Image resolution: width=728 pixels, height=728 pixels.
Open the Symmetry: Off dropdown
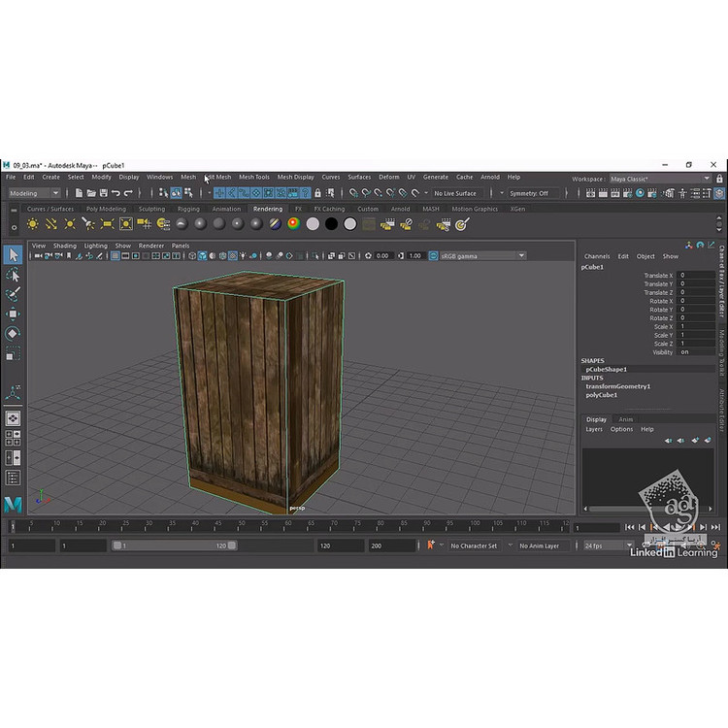pyautogui.click(x=534, y=193)
